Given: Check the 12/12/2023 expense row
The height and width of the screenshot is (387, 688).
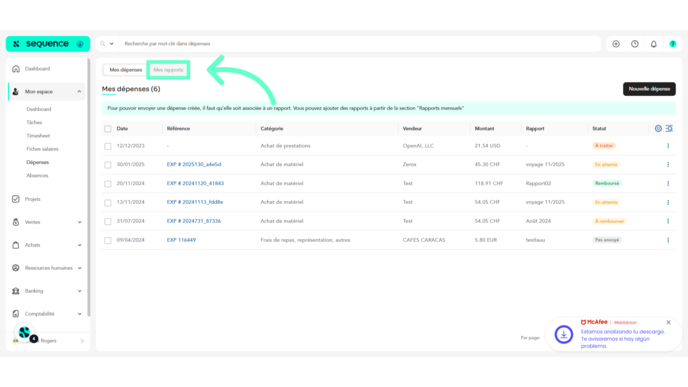Looking at the screenshot, I should click(108, 146).
